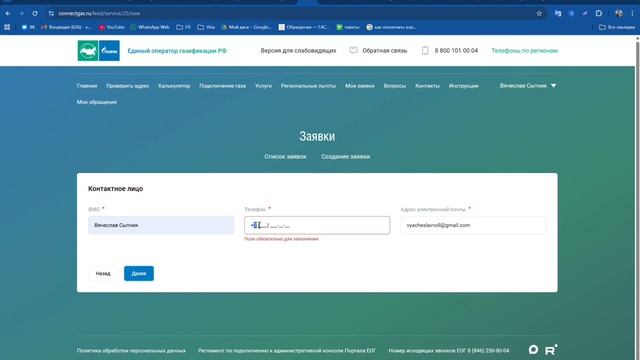Reload the page with the refresh icon
The width and height of the screenshot is (640, 360).
pos(35,13)
